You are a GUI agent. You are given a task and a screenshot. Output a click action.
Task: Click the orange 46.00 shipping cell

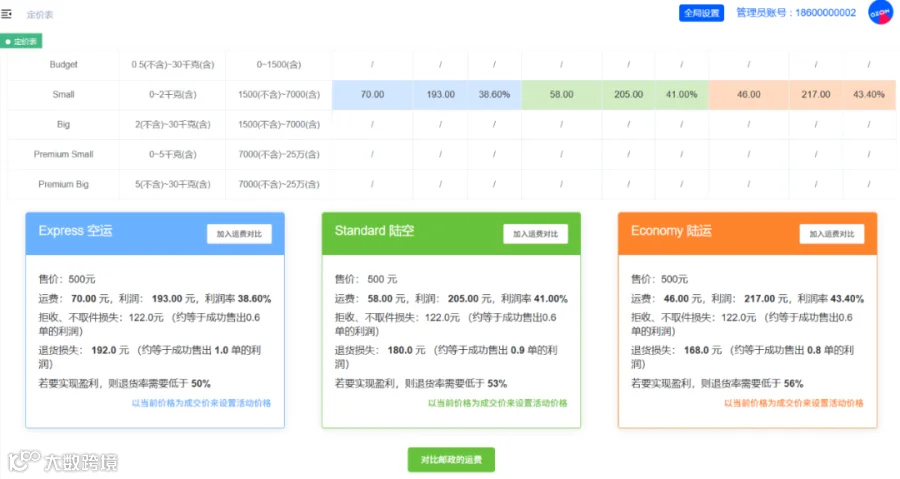(749, 94)
